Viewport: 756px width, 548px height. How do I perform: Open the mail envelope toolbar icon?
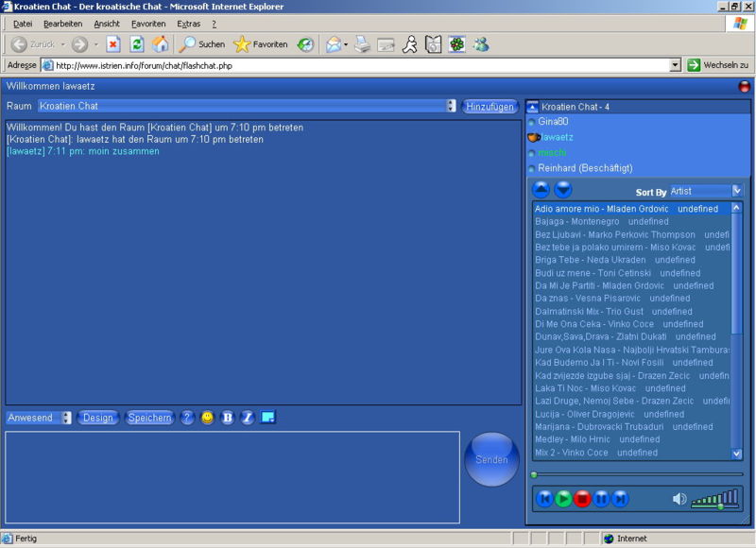[x=334, y=44]
